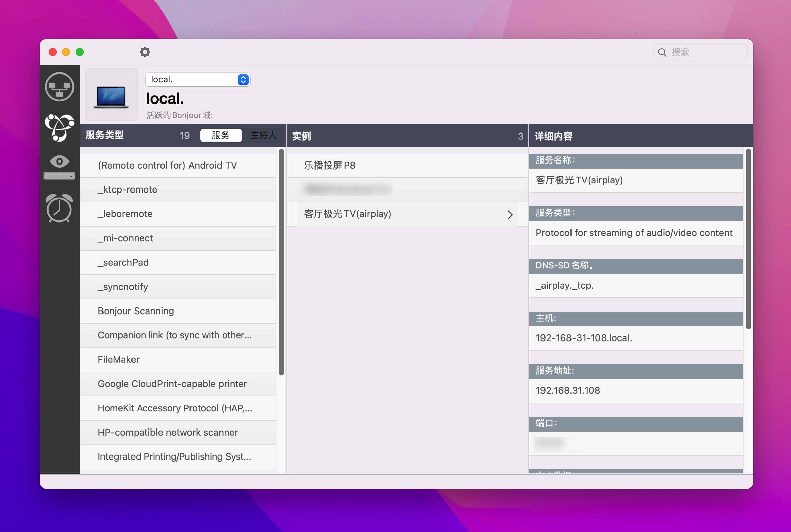
Task: Click the Protocol for streaming description text
Action: (x=634, y=233)
